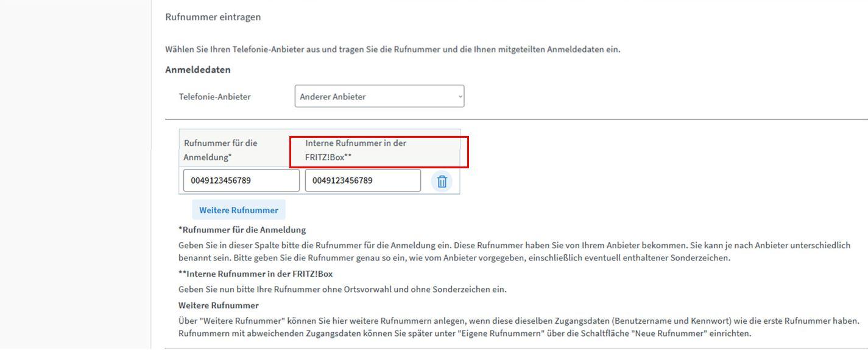Click the 'Rufnummer eintragen' heading
The image size is (868, 350).
(213, 17)
